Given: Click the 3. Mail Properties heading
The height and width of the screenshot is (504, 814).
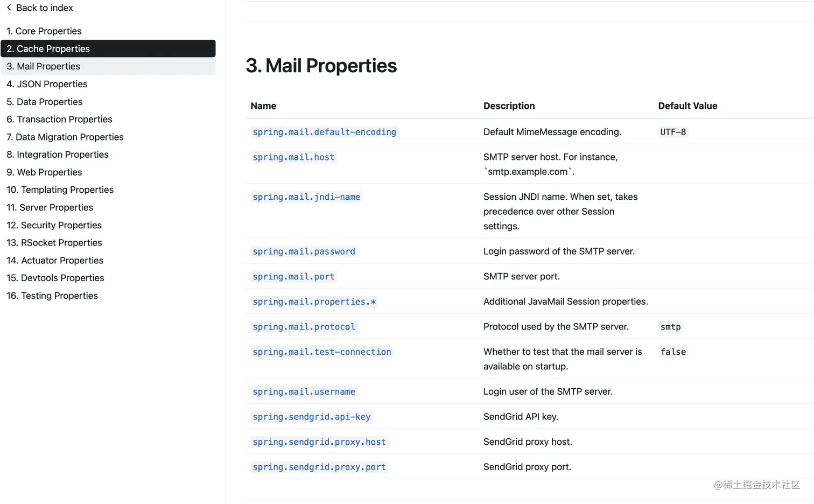Looking at the screenshot, I should coord(321,66).
